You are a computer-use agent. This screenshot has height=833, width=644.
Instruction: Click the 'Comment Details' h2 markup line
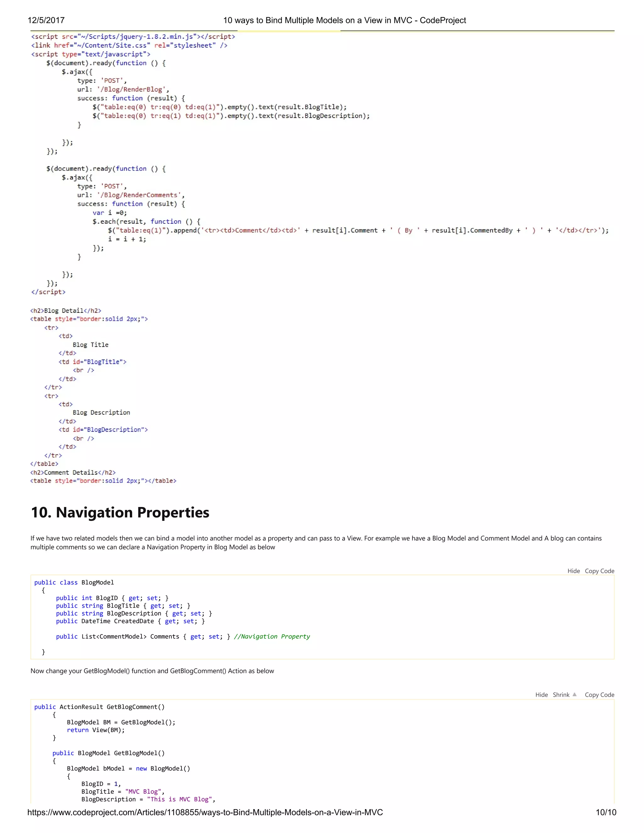coord(73,472)
